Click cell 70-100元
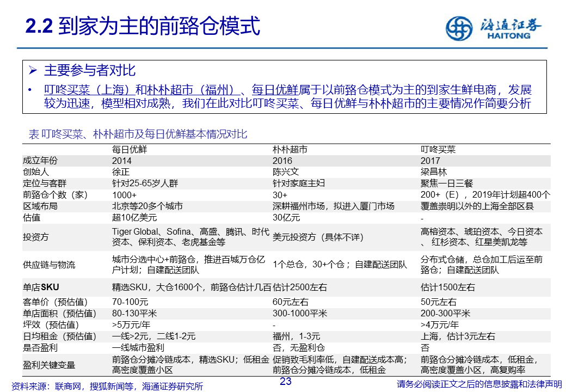 click(x=130, y=302)
